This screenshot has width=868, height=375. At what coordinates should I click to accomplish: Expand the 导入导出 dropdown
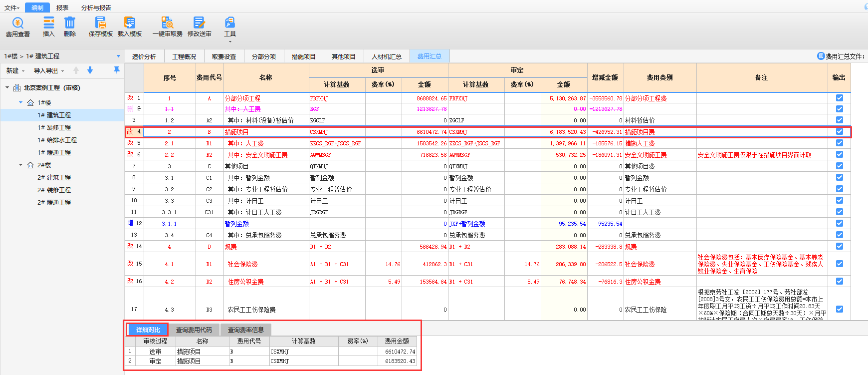point(48,71)
